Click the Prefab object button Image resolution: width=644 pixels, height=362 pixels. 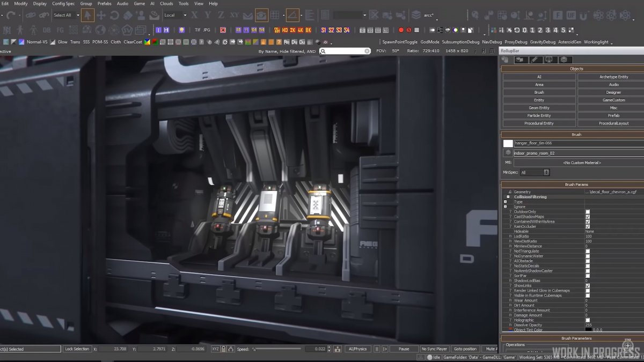pos(613,115)
